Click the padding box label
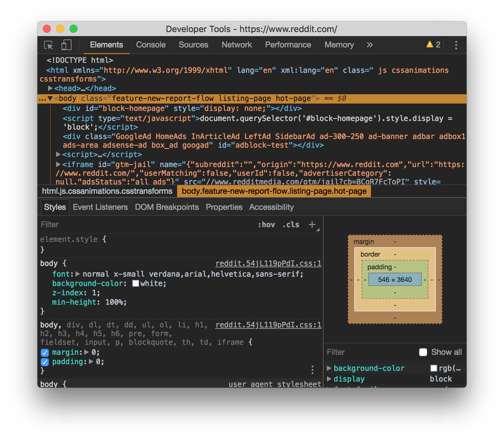The image size is (504, 441). (379, 267)
